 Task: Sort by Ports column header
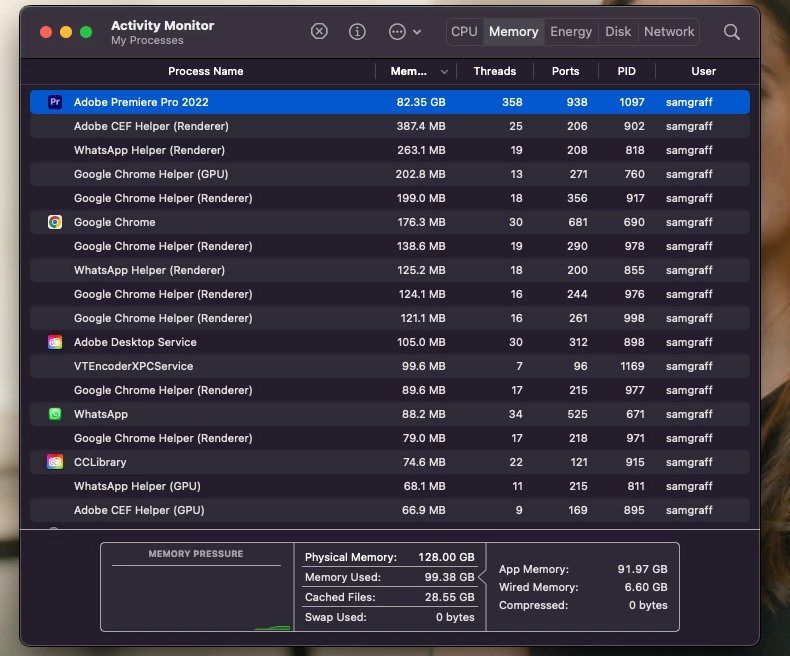(x=565, y=72)
